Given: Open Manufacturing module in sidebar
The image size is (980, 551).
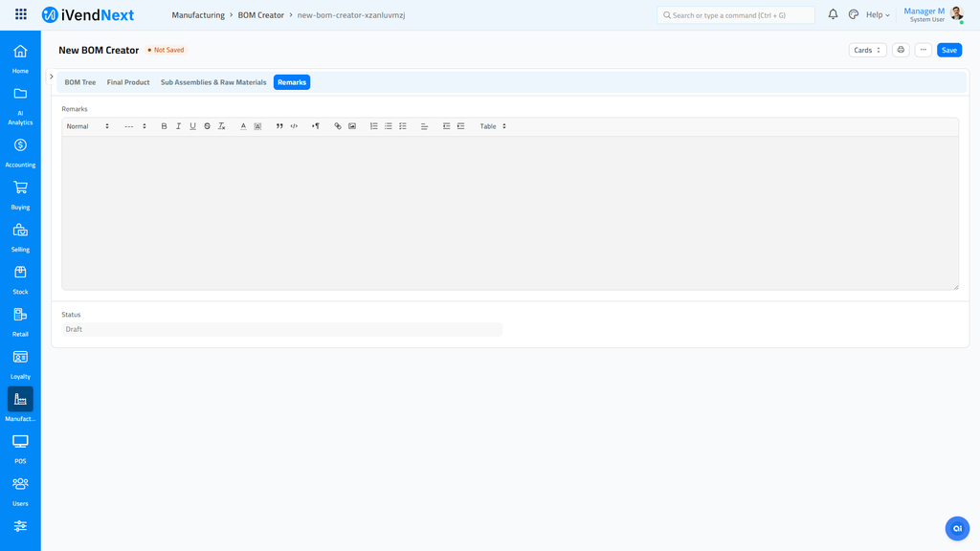Looking at the screenshot, I should (x=20, y=405).
